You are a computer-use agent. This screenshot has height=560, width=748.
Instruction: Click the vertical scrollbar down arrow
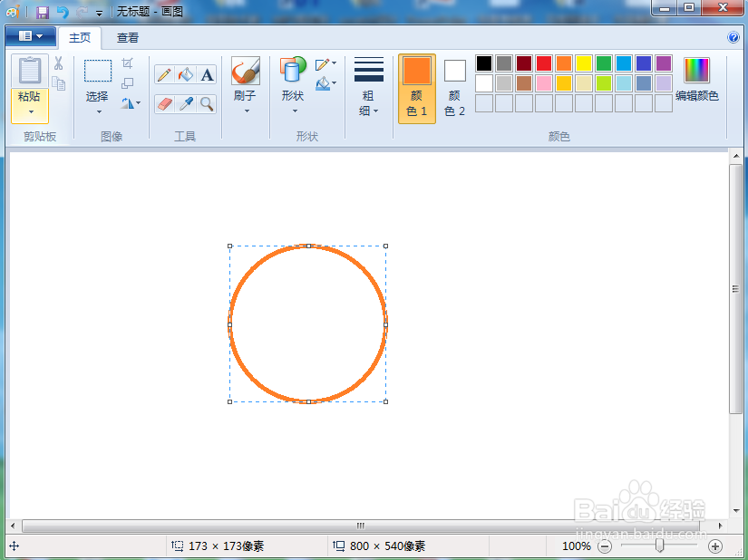pyautogui.click(x=735, y=511)
